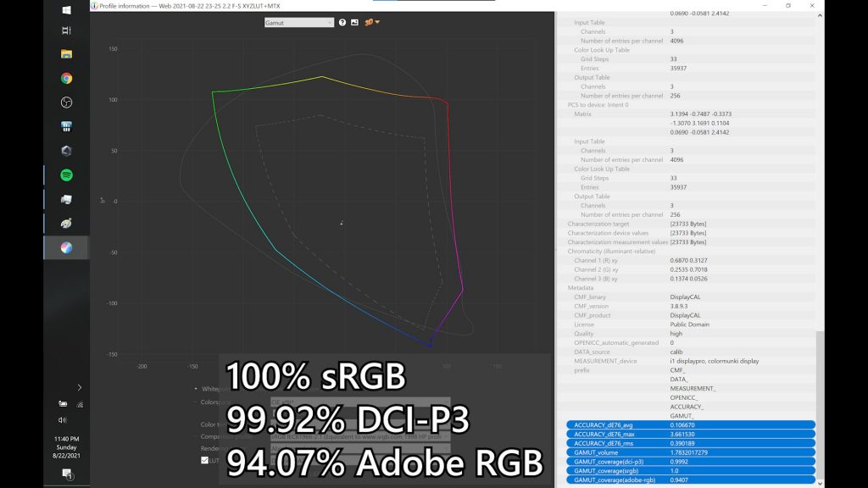Click the DATA_source row
The height and width of the screenshot is (488, 868).
click(687, 352)
